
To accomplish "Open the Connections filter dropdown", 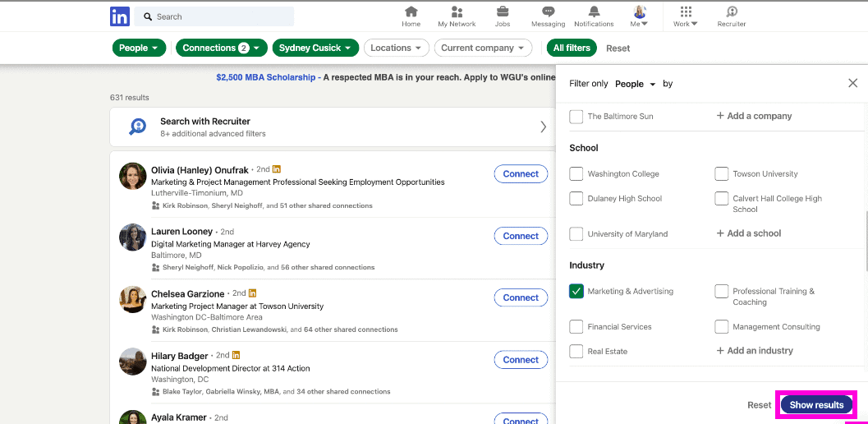I will click(222, 48).
